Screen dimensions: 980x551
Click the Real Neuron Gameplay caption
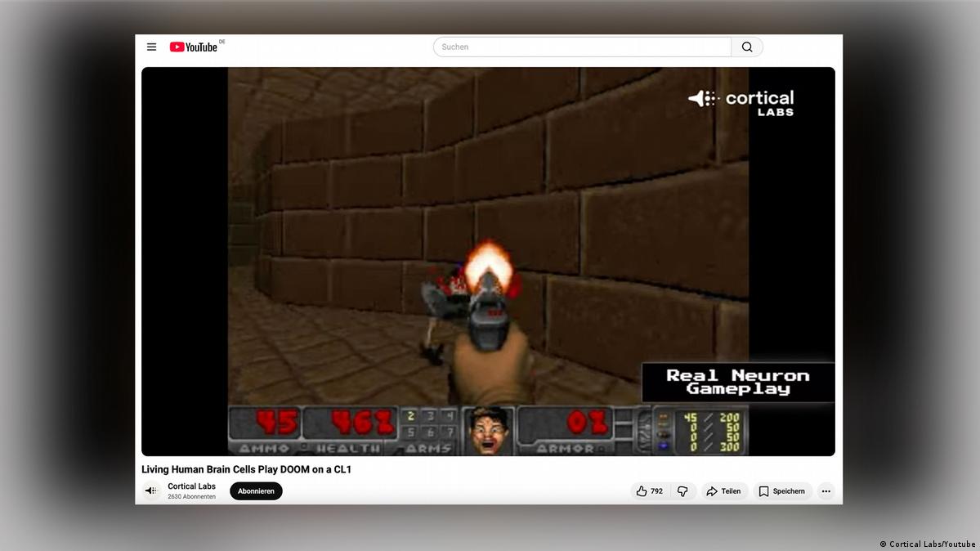point(738,382)
